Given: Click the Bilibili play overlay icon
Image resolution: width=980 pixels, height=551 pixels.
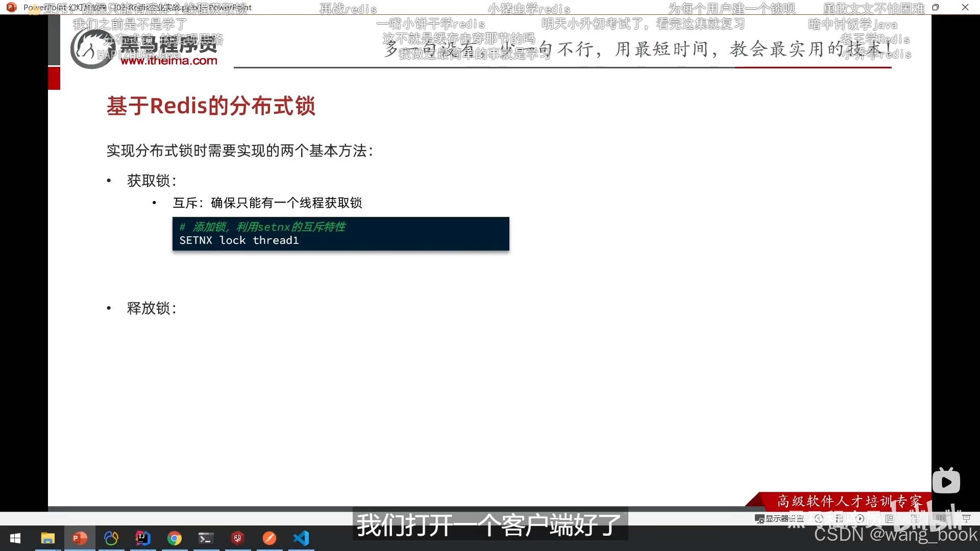Looking at the screenshot, I should (x=946, y=482).
